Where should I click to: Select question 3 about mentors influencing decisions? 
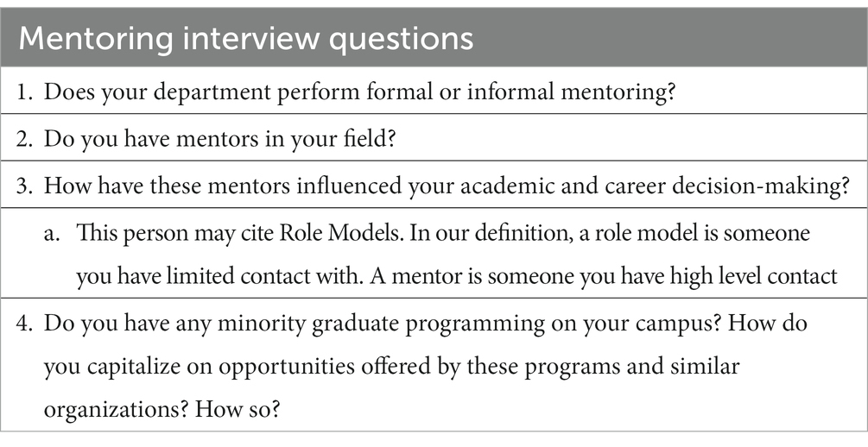[x=434, y=185]
